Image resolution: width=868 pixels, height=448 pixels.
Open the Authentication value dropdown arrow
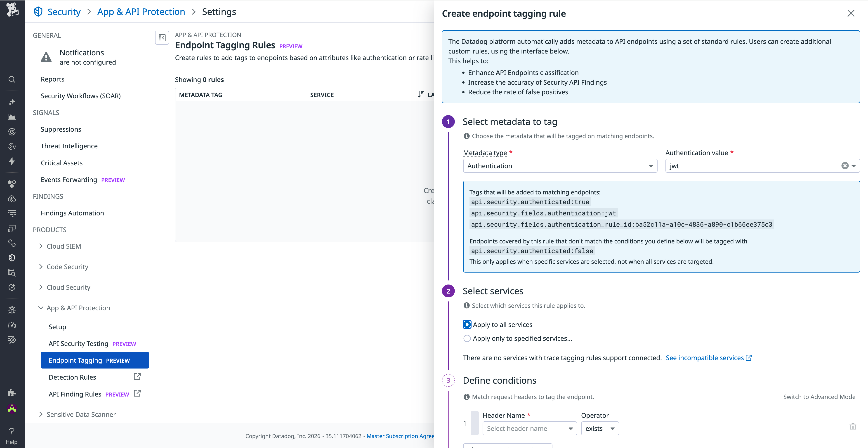pyautogui.click(x=854, y=166)
